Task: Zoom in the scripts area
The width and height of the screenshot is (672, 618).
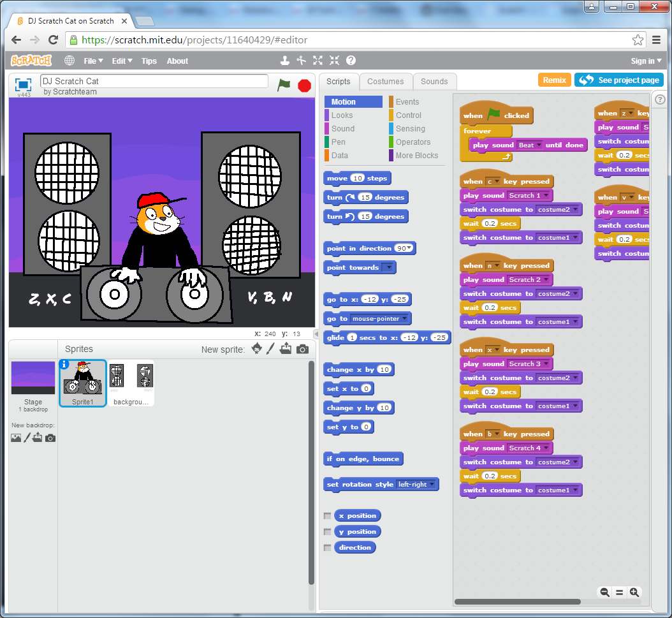Action: coord(634,592)
